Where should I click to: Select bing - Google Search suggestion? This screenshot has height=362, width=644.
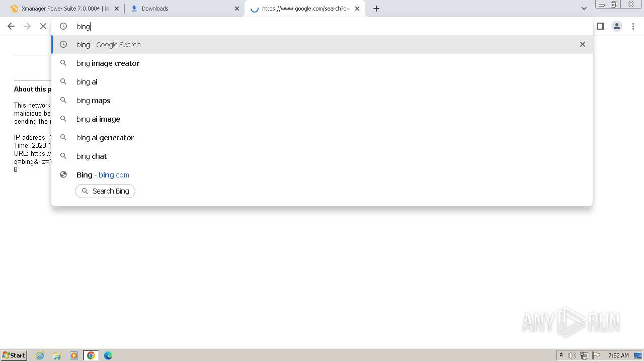tap(322, 45)
